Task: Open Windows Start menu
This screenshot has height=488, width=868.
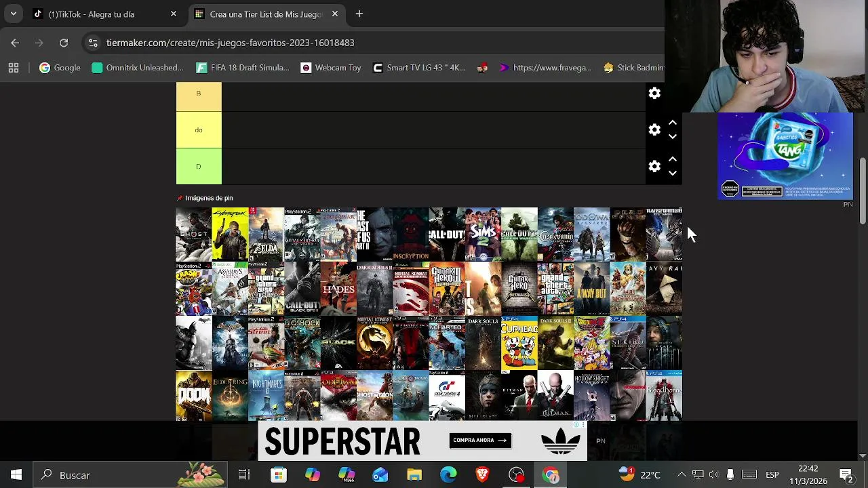Action: pyautogui.click(x=16, y=475)
